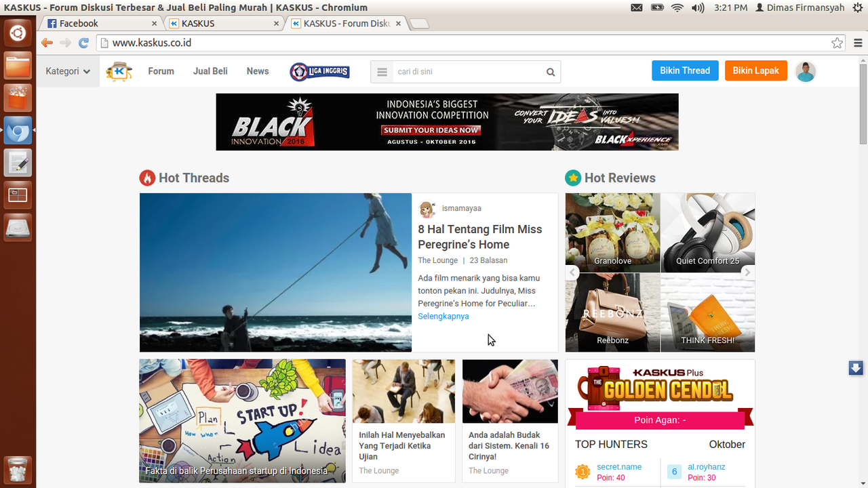Open a new browser tab
Viewport: 868px width, 488px height.
(x=419, y=24)
